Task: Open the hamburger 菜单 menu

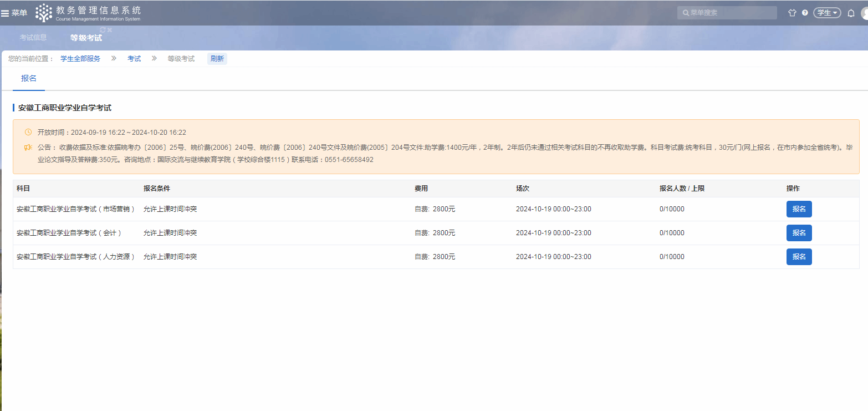Action: click(x=14, y=13)
